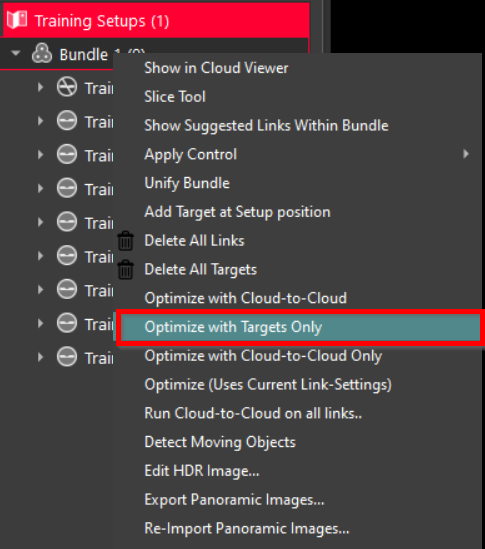The width and height of the screenshot is (485, 549).
Task: Click the Training Setups book icon
Action: 17,20
